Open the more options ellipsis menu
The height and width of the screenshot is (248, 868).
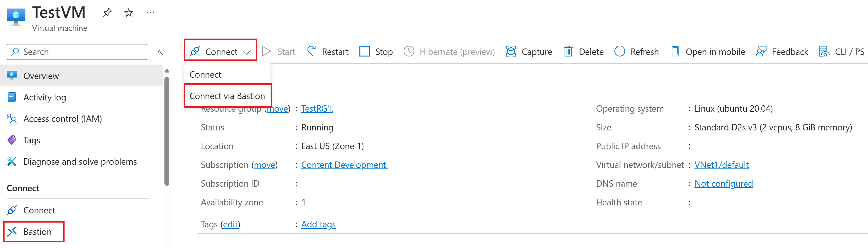tap(150, 13)
